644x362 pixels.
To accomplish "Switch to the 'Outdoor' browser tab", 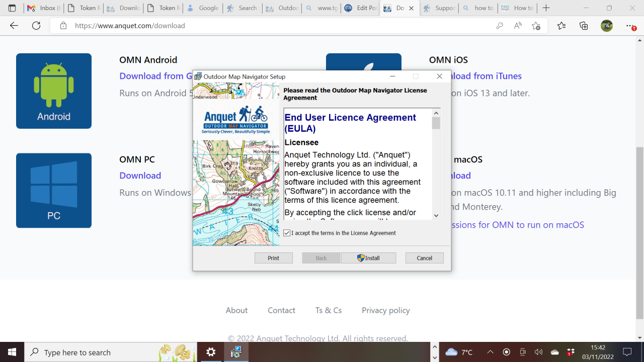I will coord(282,8).
